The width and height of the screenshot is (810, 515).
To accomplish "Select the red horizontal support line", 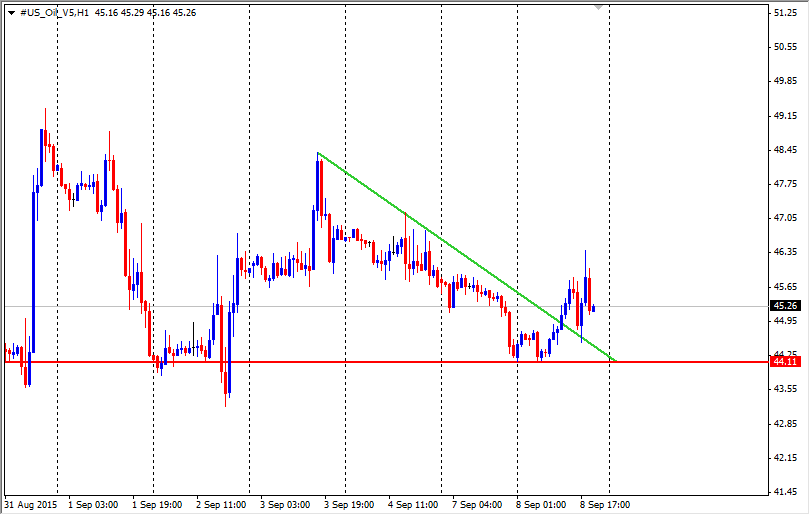I will click(x=386, y=362).
